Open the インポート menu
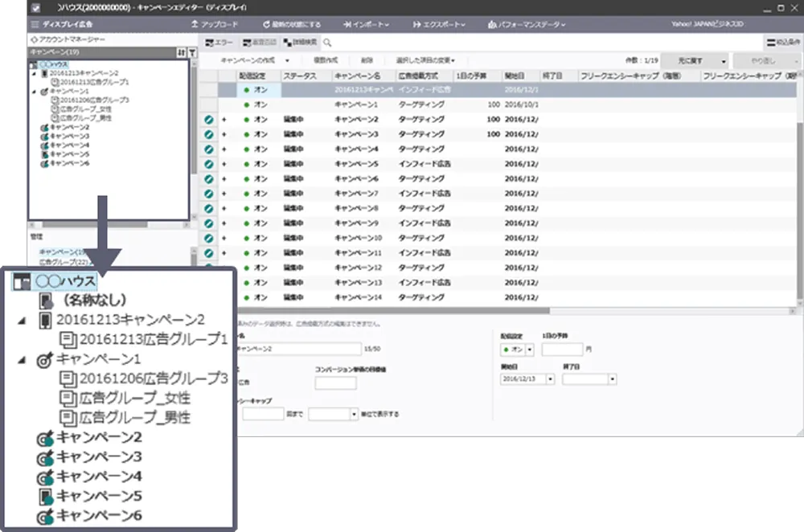 (x=365, y=24)
